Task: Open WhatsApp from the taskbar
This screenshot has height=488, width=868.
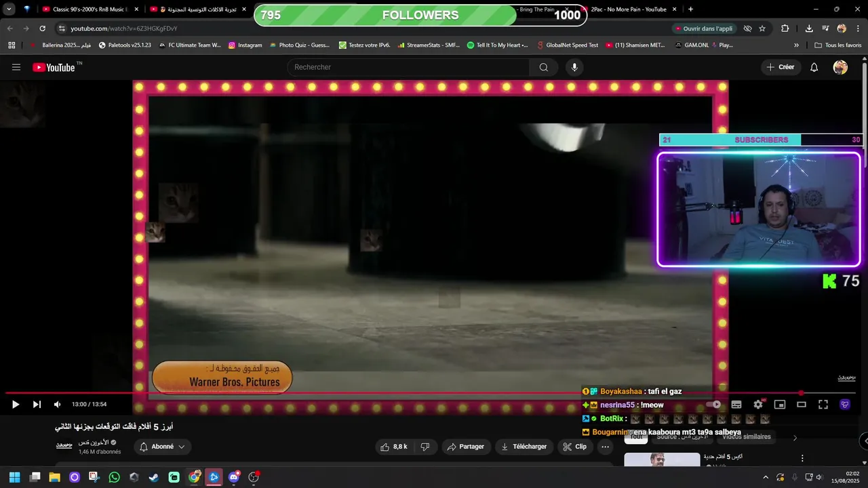Action: click(x=114, y=477)
